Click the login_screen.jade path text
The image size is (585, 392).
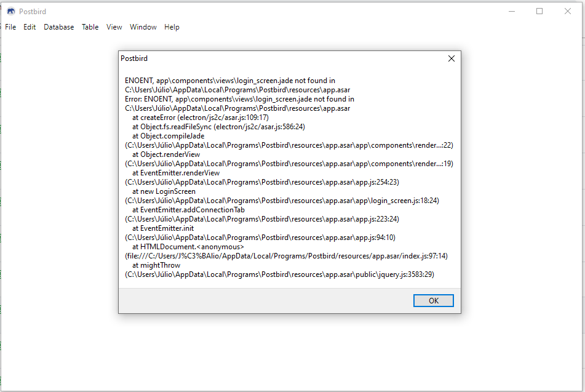(x=234, y=89)
